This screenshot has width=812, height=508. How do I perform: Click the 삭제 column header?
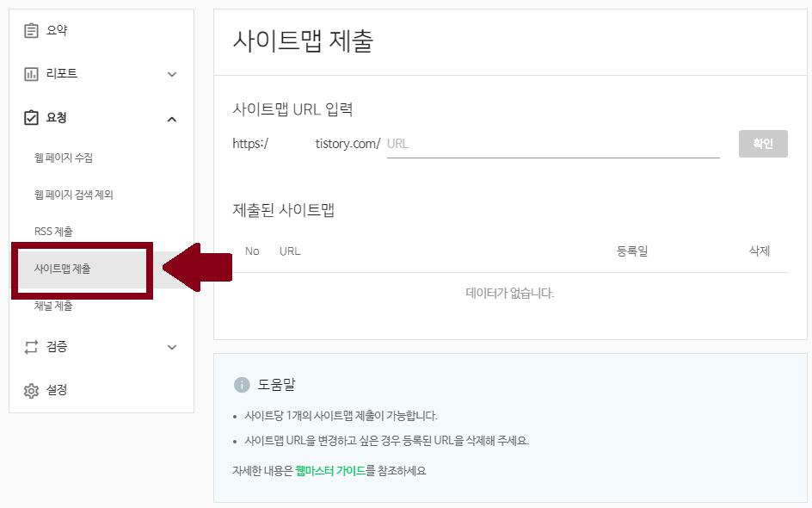(x=760, y=251)
